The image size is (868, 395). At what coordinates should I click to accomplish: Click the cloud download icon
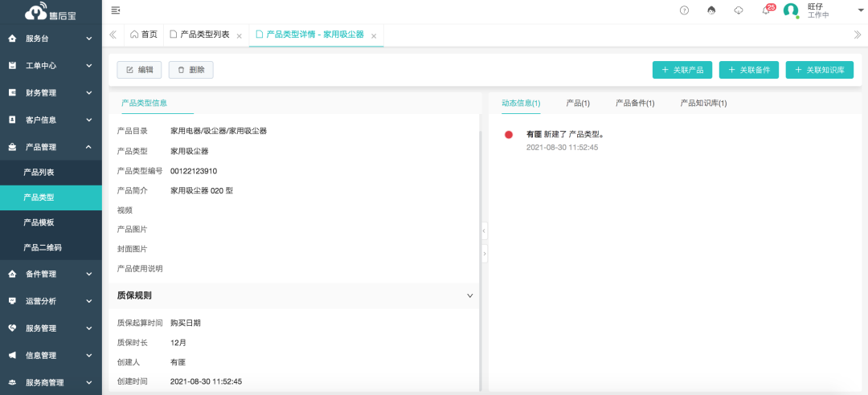coord(739,10)
